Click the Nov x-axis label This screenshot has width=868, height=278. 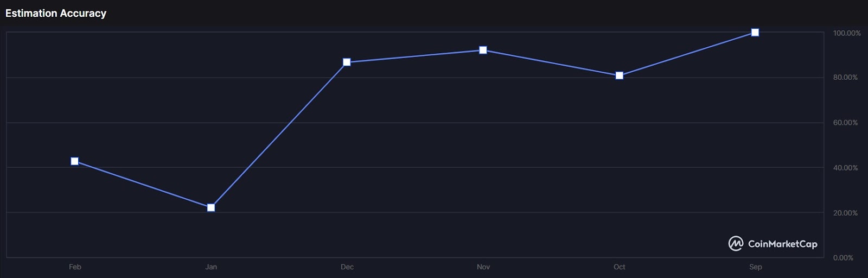click(483, 267)
